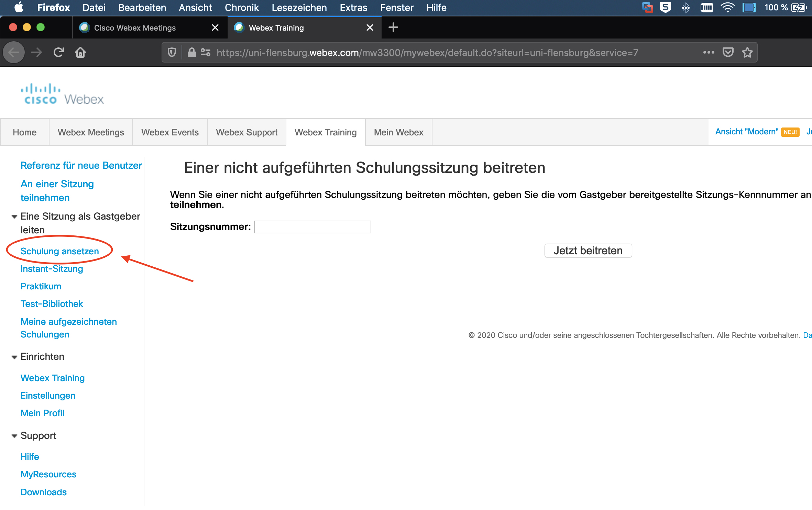The width and height of the screenshot is (812, 510).
Task: Open the Lesezeichen menu
Action: (x=299, y=7)
